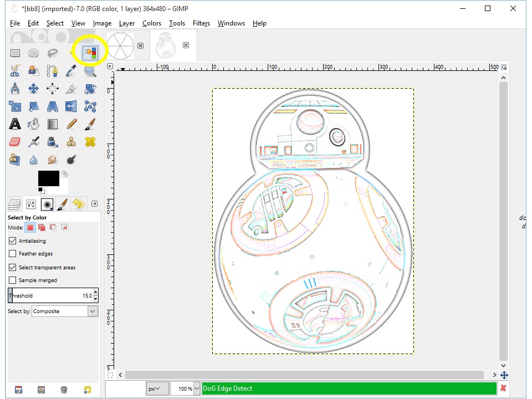Set mode to subtract from selection
This screenshot has width=532, height=399.
point(53,227)
